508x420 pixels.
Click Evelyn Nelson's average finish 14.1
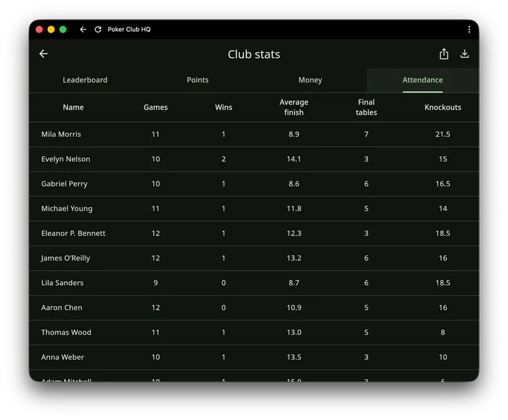coord(294,159)
